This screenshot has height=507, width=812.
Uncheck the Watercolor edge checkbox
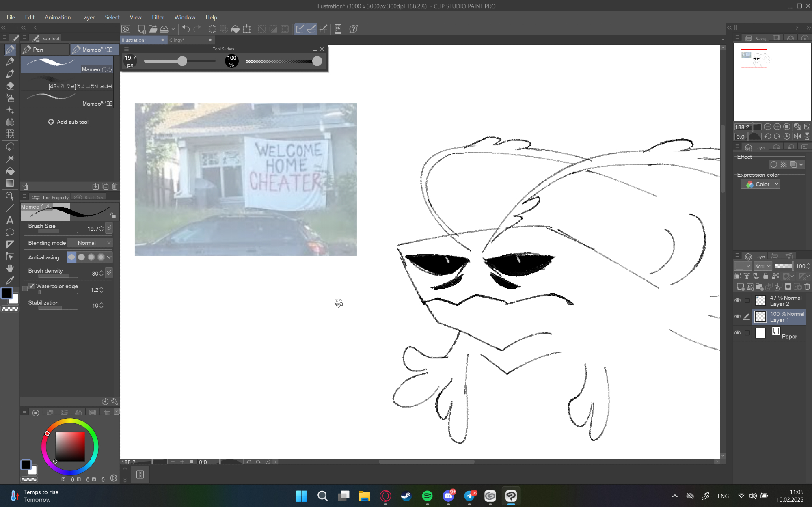tap(32, 286)
